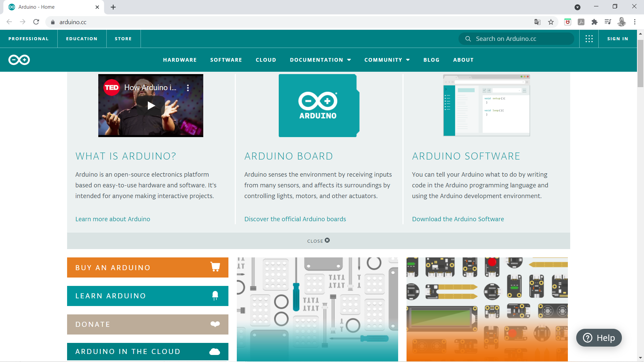Expand the Community dropdown menu

(x=387, y=60)
